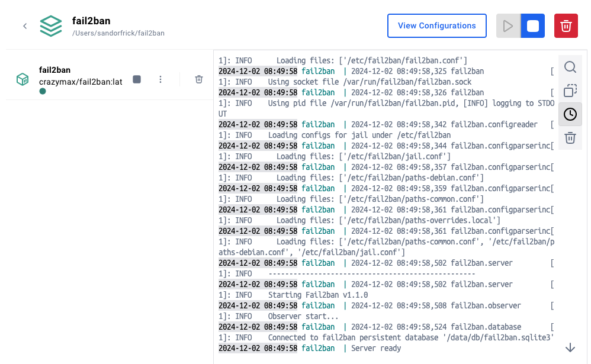Viewport: 591px width, 364px height.
Task: Go back using the left chevron
Action: click(25, 26)
